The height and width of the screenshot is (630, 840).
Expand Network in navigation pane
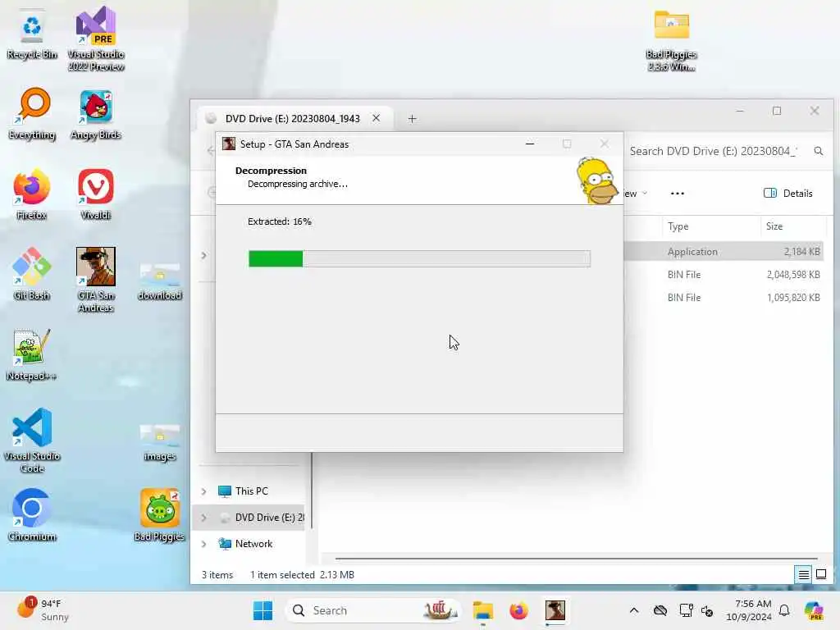coord(203,543)
